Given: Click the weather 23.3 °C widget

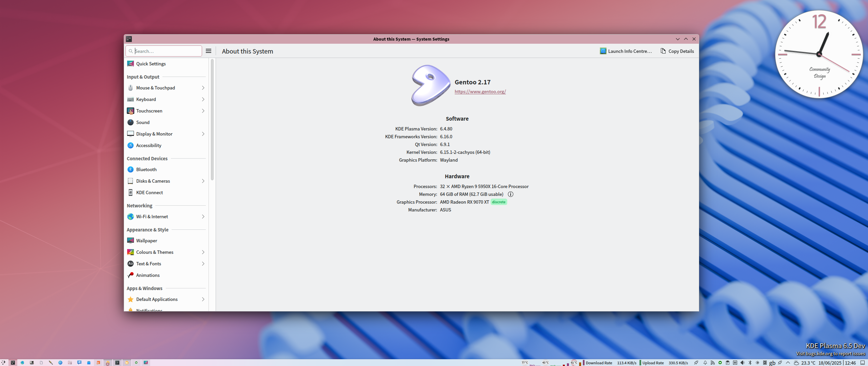Looking at the screenshot, I should point(804,363).
